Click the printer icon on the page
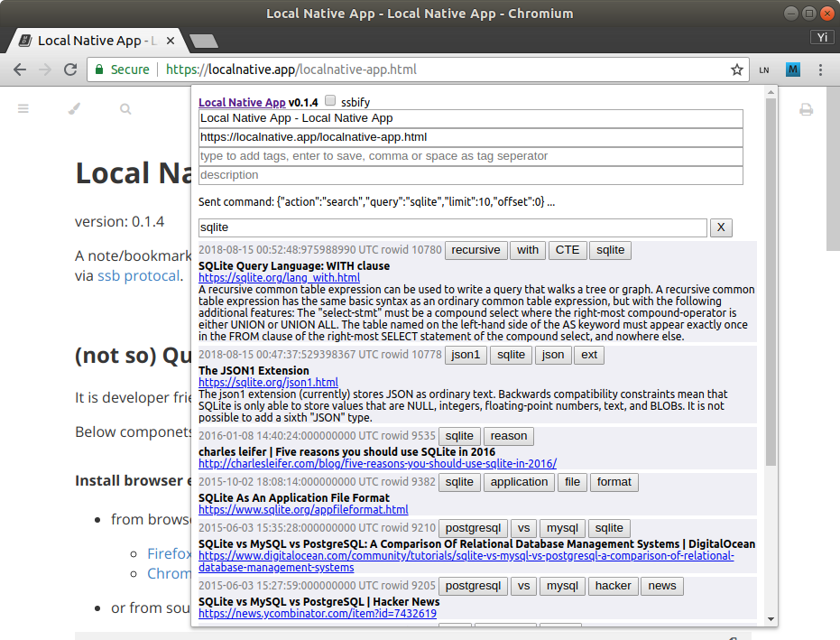This screenshot has width=840, height=640. click(x=806, y=109)
